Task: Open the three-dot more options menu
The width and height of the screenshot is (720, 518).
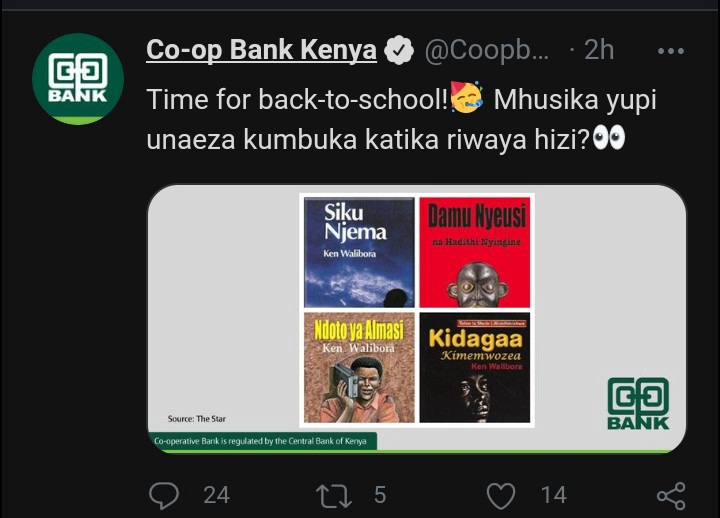Action: pos(671,51)
